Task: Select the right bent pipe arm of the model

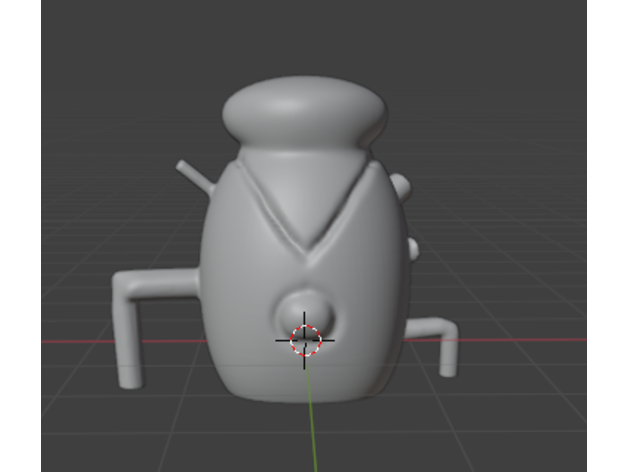Action: (x=440, y=330)
